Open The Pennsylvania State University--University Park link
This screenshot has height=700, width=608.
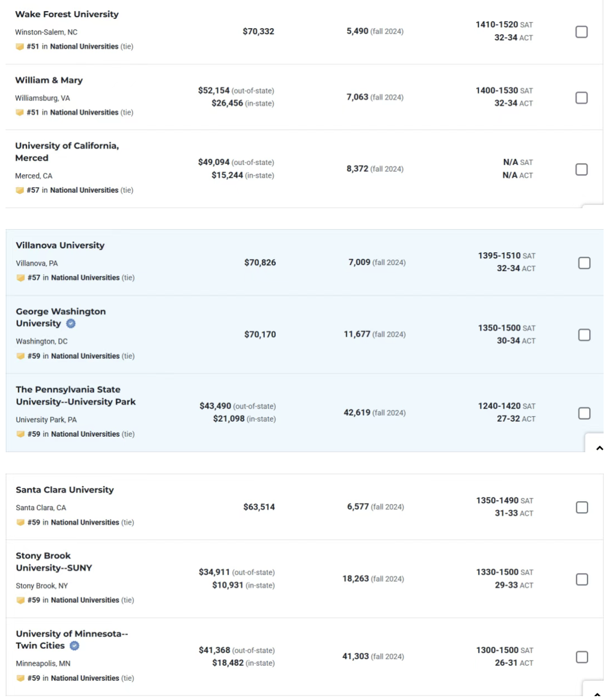(x=76, y=396)
